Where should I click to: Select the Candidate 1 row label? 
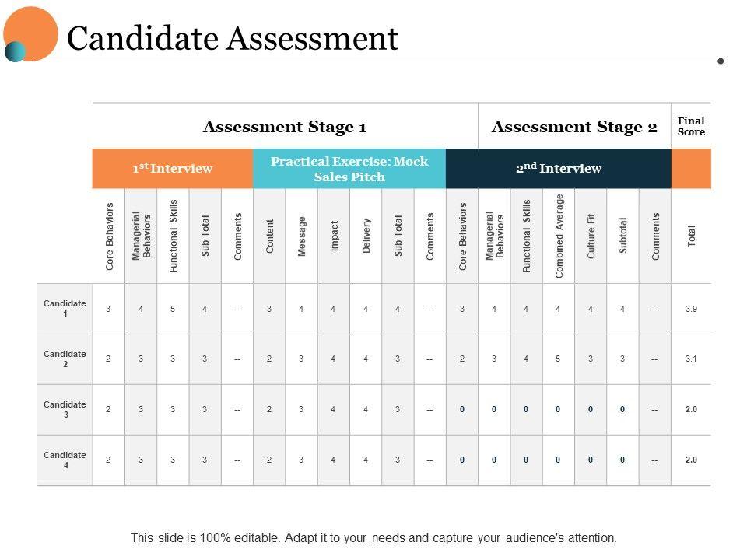[65, 309]
